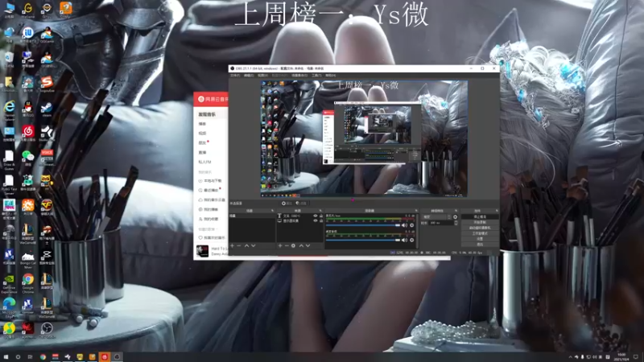Open transition properties gear in Scene Transitions panel
644x362 pixels.
click(x=456, y=216)
